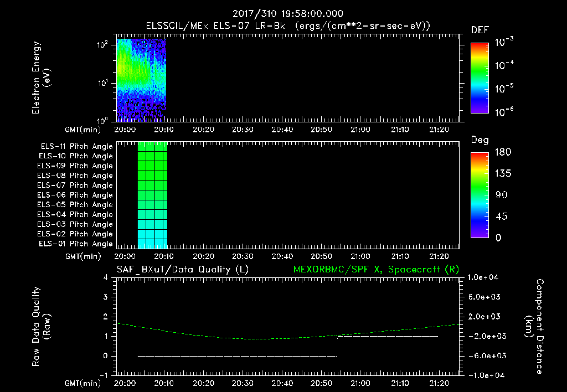Click the 20:30 tick label under top panel
The height and width of the screenshot is (392, 567).
point(243,130)
